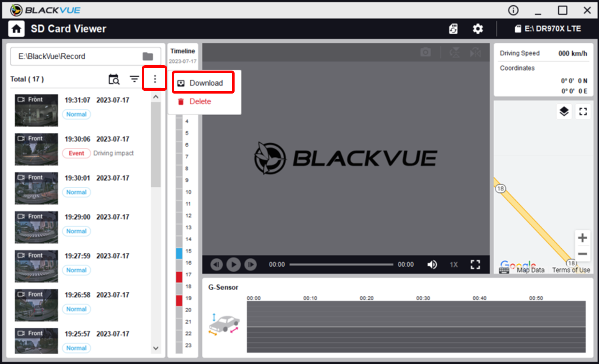The width and height of the screenshot is (599, 364).
Task: Select the 19:30:06 Event recording thumbnail
Action: pyautogui.click(x=37, y=149)
